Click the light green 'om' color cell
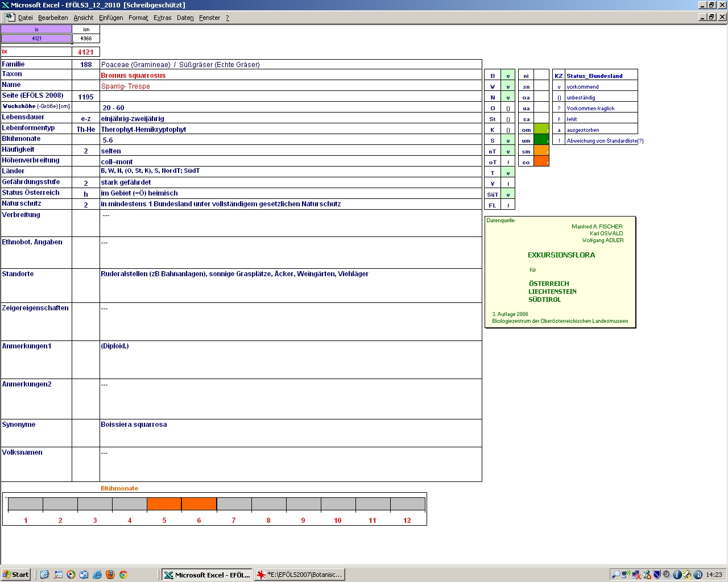 (541, 130)
